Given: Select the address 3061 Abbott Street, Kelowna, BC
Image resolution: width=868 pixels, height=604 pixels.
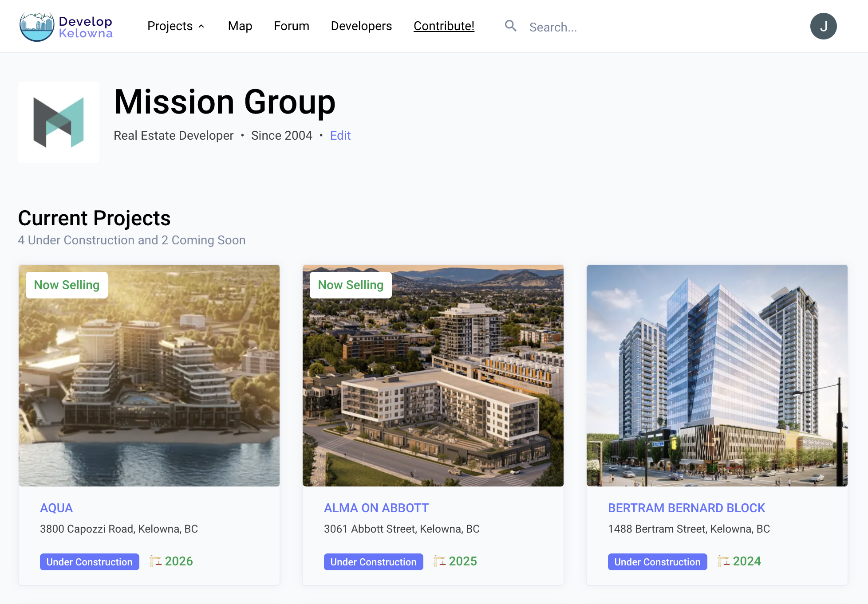Looking at the screenshot, I should [402, 529].
